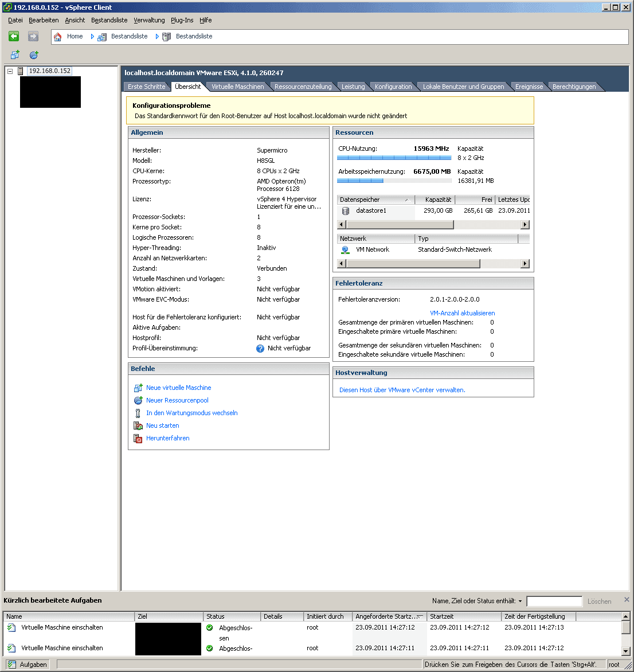The height and width of the screenshot is (672, 634).
Task: Open the Ereignisse tab
Action: (x=529, y=87)
